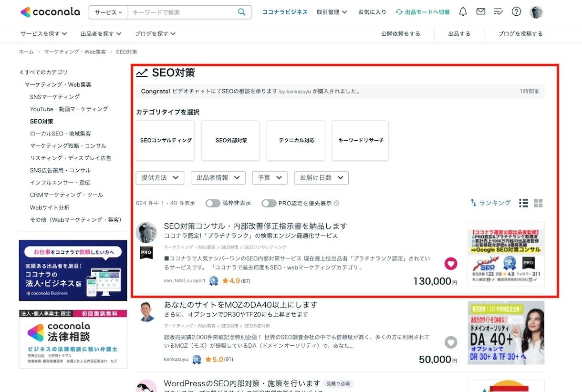Favorite the MOZのDA40 service heart
The image size is (582, 392).
click(x=451, y=342)
